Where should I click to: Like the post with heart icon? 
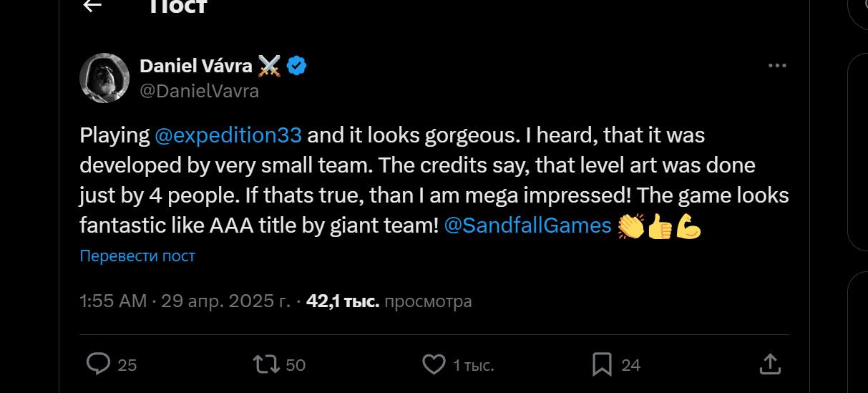point(434,364)
